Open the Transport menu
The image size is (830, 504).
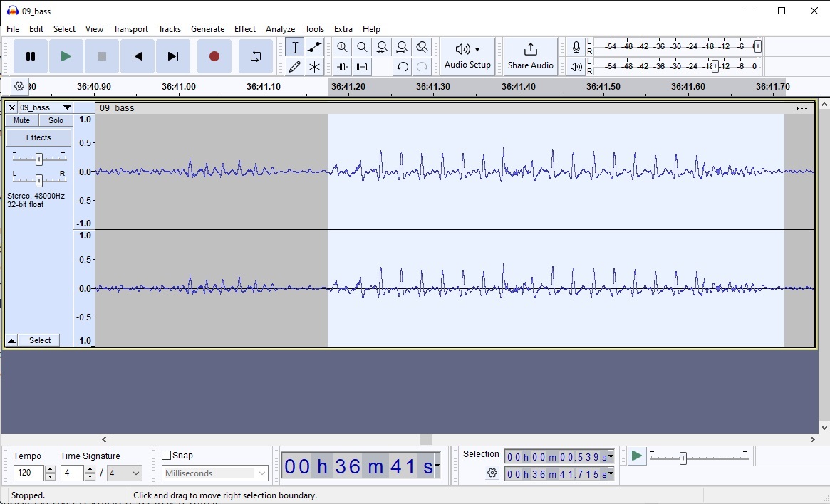pyautogui.click(x=131, y=29)
